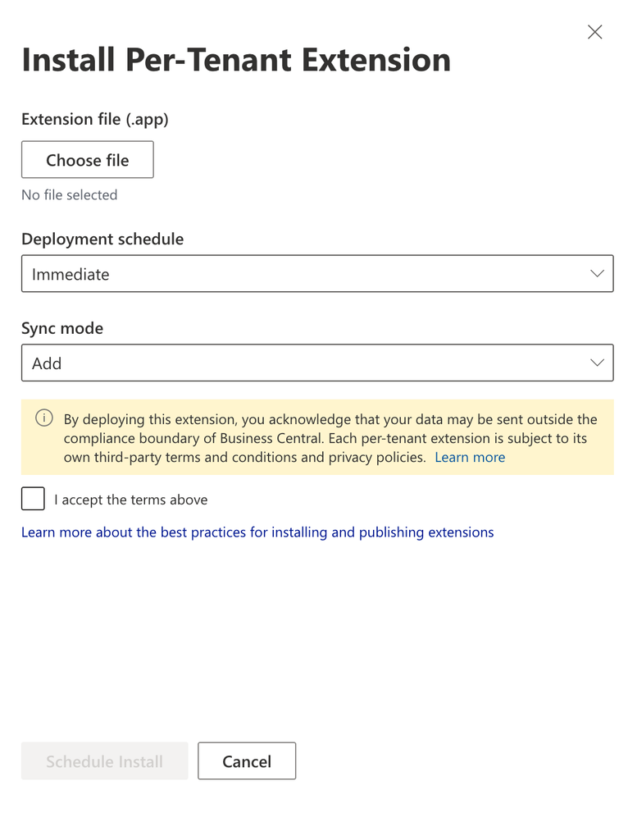Open the Deployment schedule dropdown showing Immediate
Viewport: 628px width, 840px height.
click(317, 274)
